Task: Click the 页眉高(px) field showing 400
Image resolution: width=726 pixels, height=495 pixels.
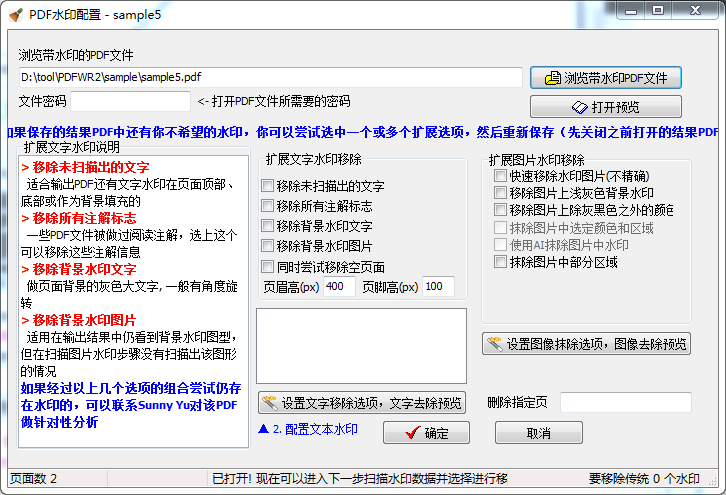Action: pos(339,287)
